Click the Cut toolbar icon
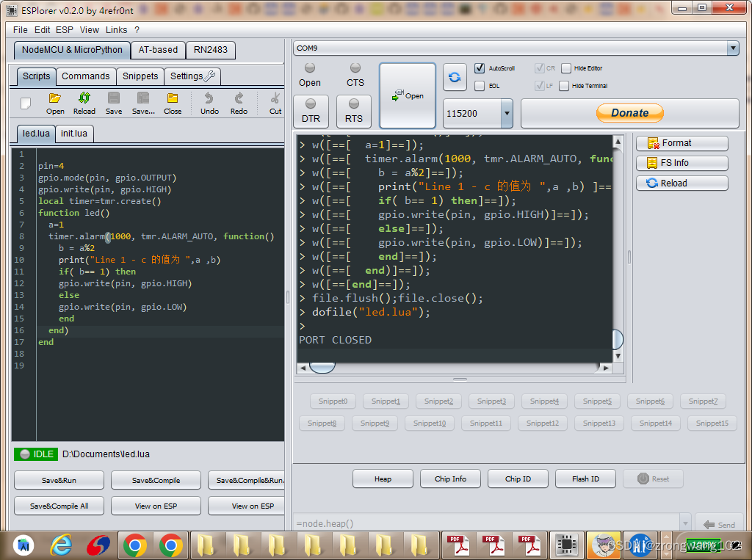The image size is (752, 560). [275, 103]
